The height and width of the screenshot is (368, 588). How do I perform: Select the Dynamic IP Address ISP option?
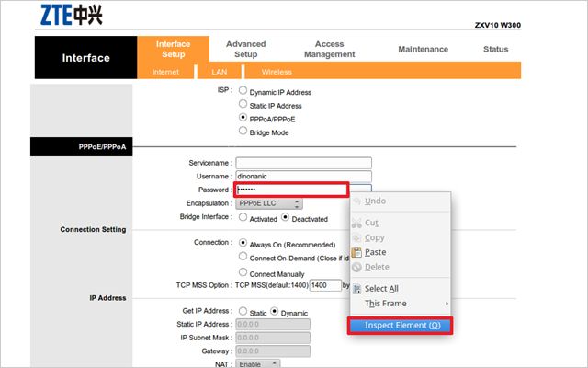click(243, 91)
